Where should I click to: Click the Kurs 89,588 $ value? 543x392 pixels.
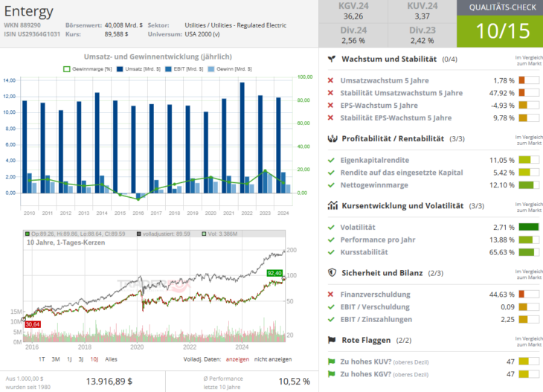click(x=116, y=34)
